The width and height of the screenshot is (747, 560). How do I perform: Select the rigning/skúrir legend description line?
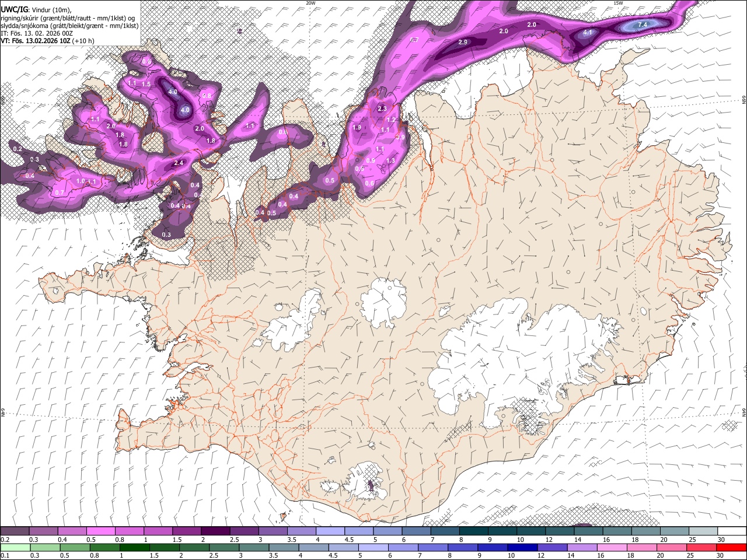pos(68,18)
